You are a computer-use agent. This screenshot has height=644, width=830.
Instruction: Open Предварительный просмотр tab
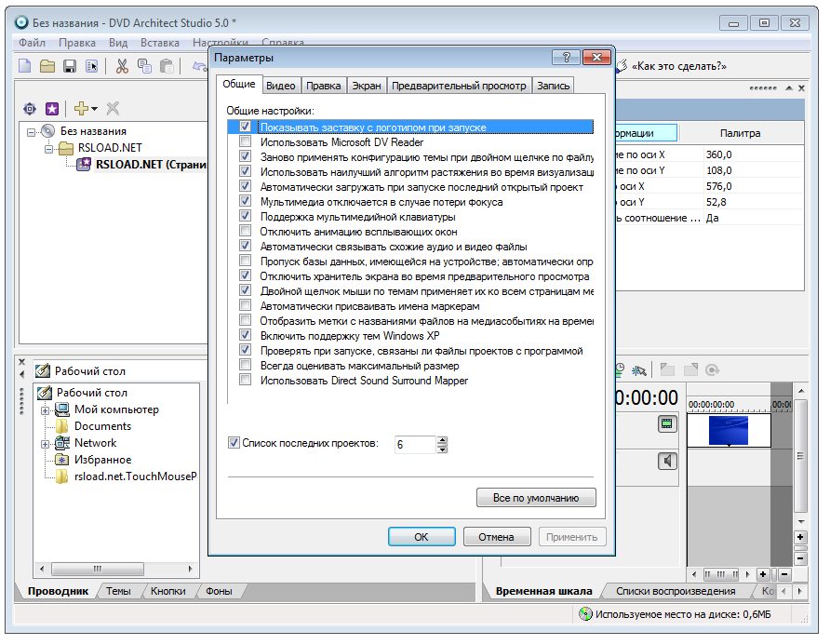(x=459, y=86)
